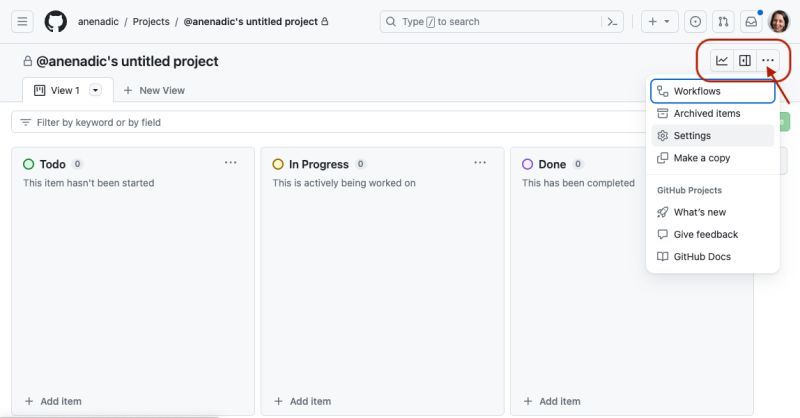The width and height of the screenshot is (800, 418).
Task: Open the notifications inbox icon
Action: 751,22
